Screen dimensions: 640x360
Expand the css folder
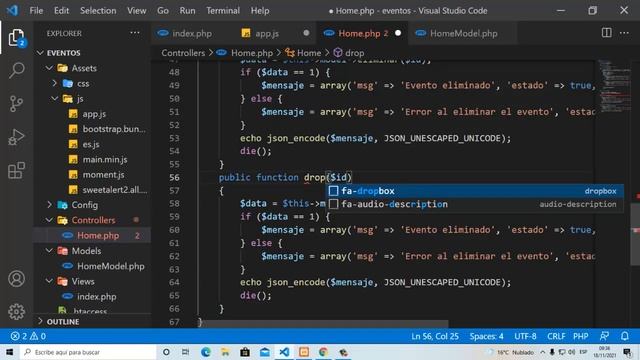(x=55, y=83)
